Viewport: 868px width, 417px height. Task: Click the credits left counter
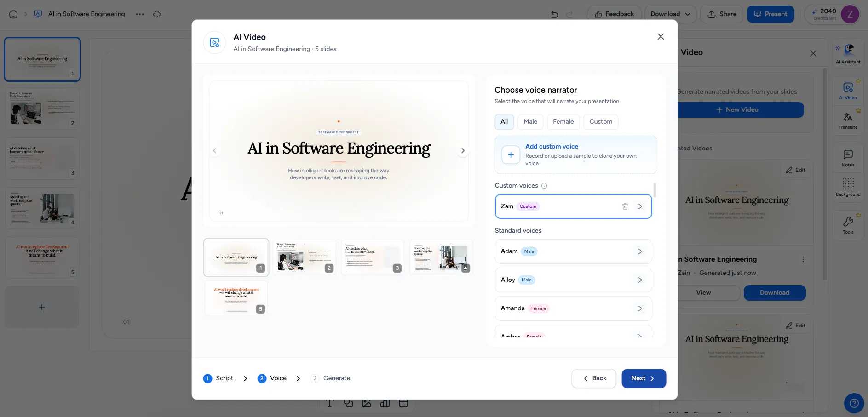click(825, 14)
